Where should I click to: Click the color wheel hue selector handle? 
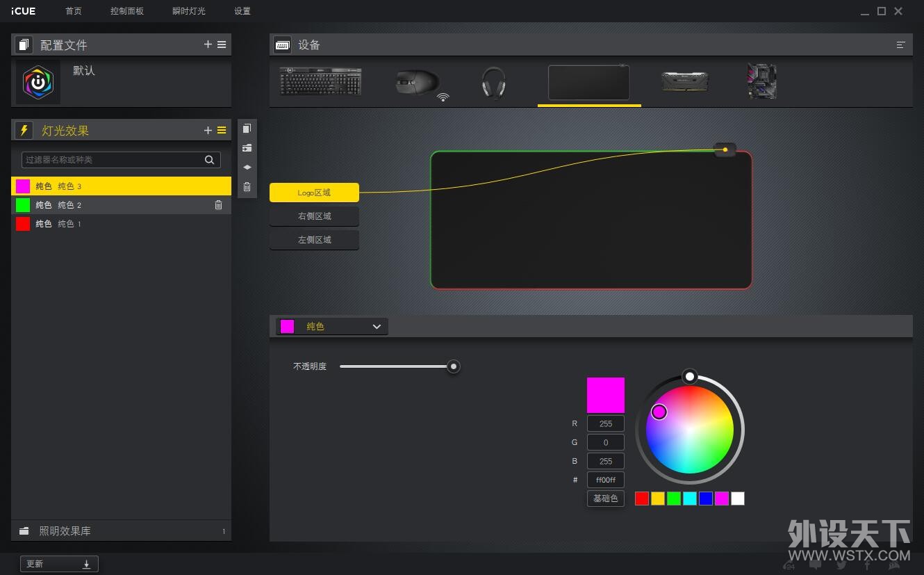point(659,412)
